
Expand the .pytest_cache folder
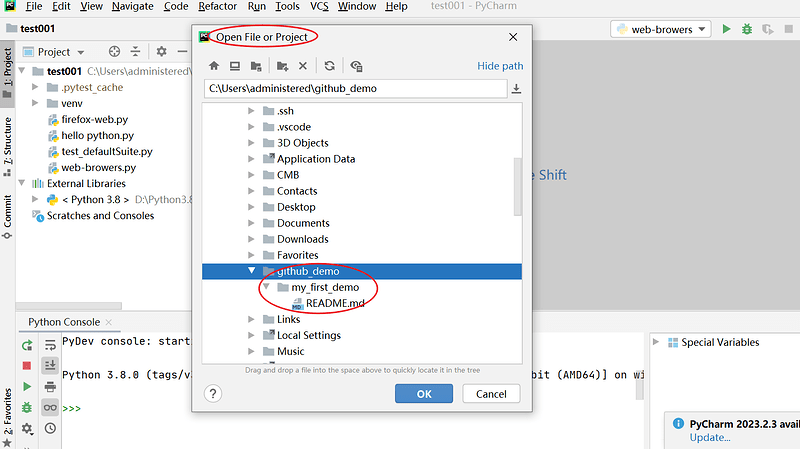coord(35,87)
